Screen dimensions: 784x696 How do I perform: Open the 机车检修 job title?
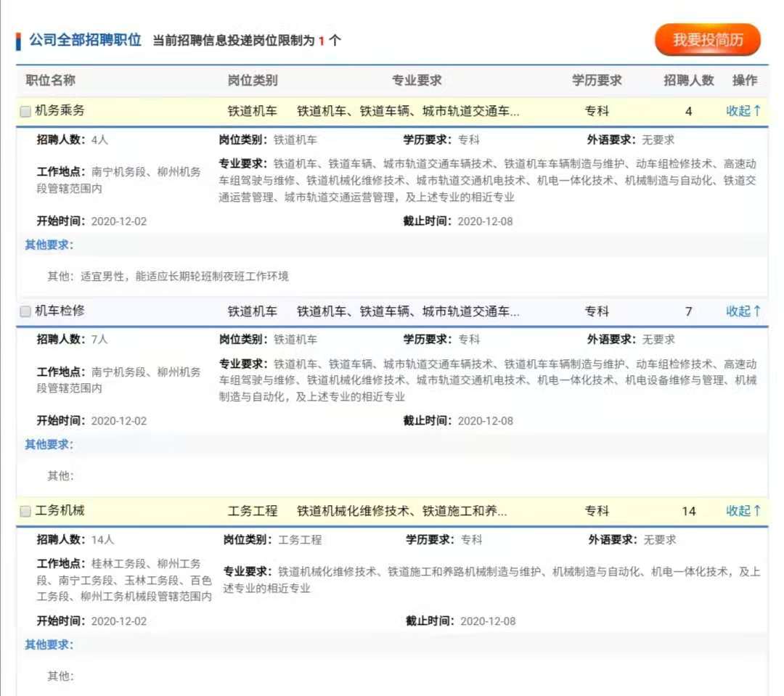coord(60,311)
